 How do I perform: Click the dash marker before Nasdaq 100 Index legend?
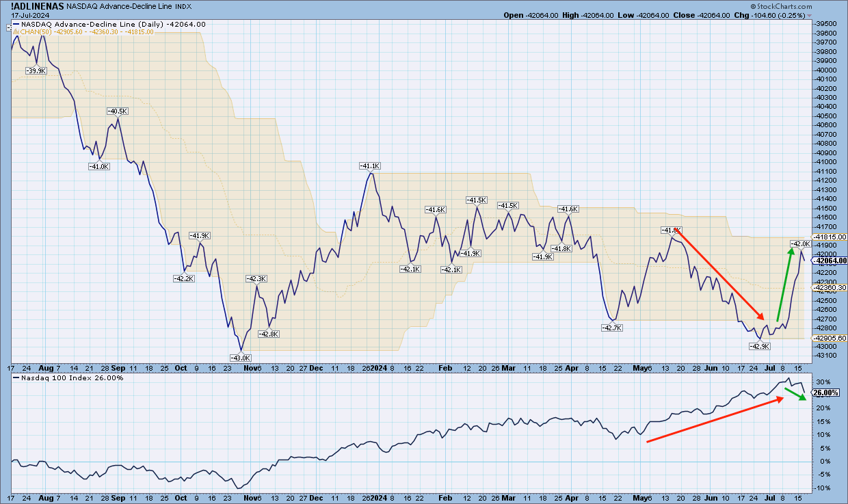coord(16,377)
